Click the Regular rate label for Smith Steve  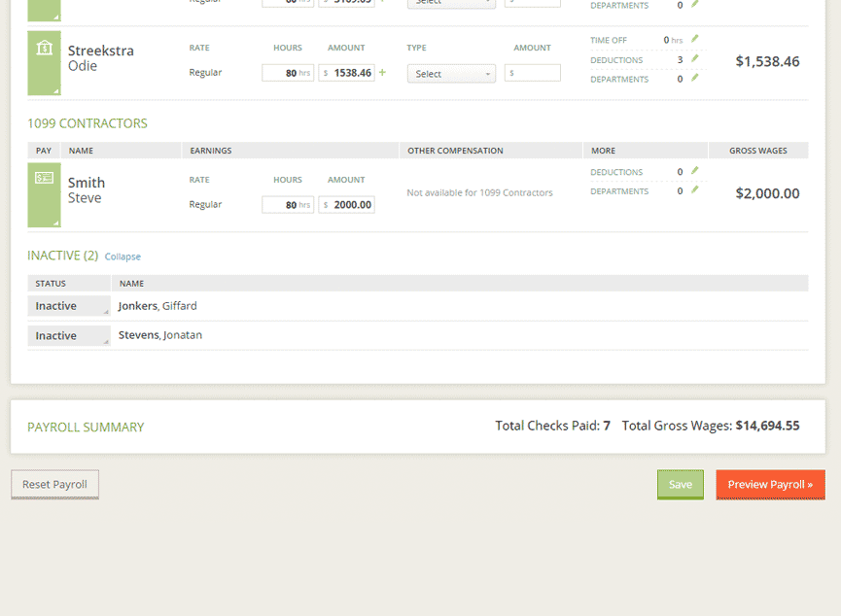coord(205,204)
